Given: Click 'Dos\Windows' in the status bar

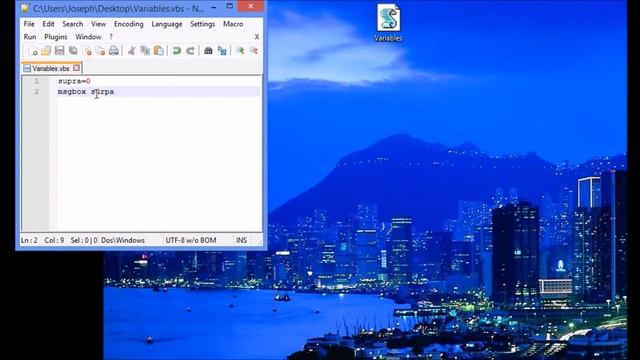Looking at the screenshot, I should [x=123, y=240].
